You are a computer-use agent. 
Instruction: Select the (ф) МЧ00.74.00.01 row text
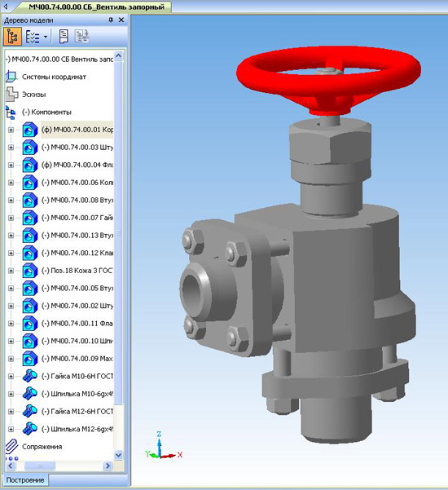[77, 130]
